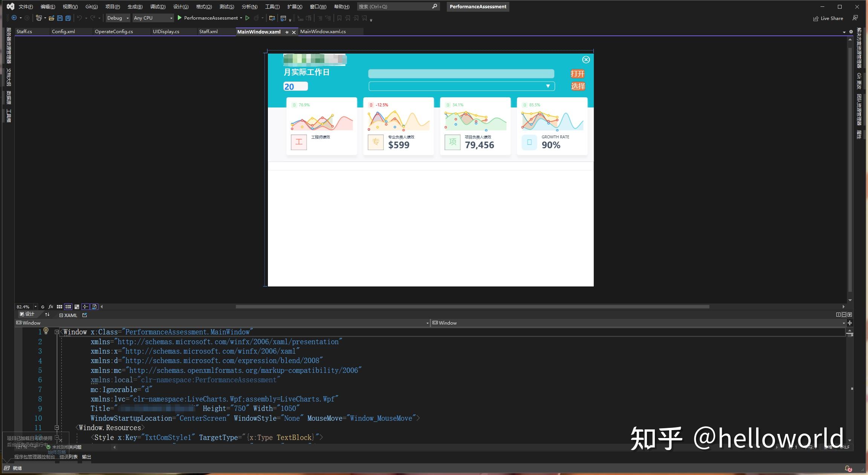Viewport: 868px width, 475px height.
Task: Click the 打开 button in the app preview
Action: click(578, 73)
